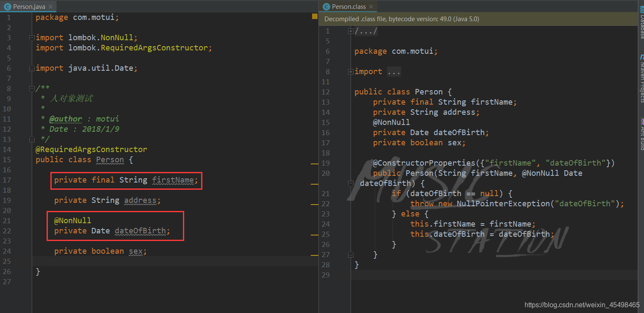Click the decompiled .class file notification banner
The image size is (644, 313).
tap(478, 19)
